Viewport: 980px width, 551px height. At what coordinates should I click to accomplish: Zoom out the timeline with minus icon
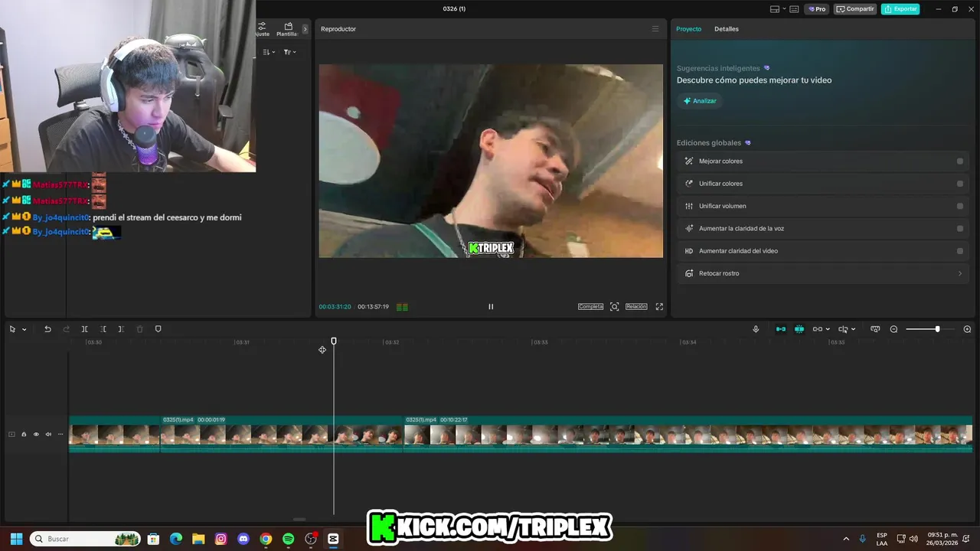point(893,329)
